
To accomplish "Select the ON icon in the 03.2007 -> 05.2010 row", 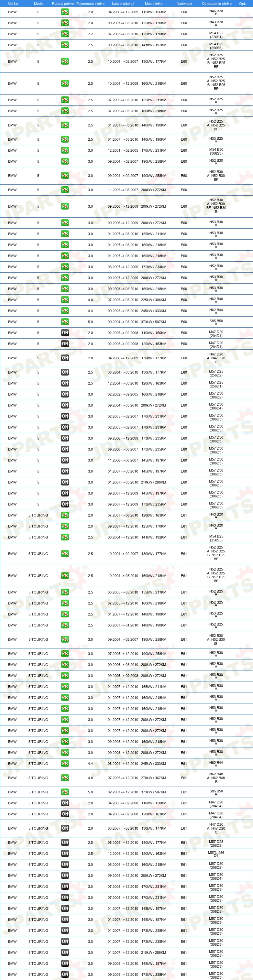I will coord(65,828).
